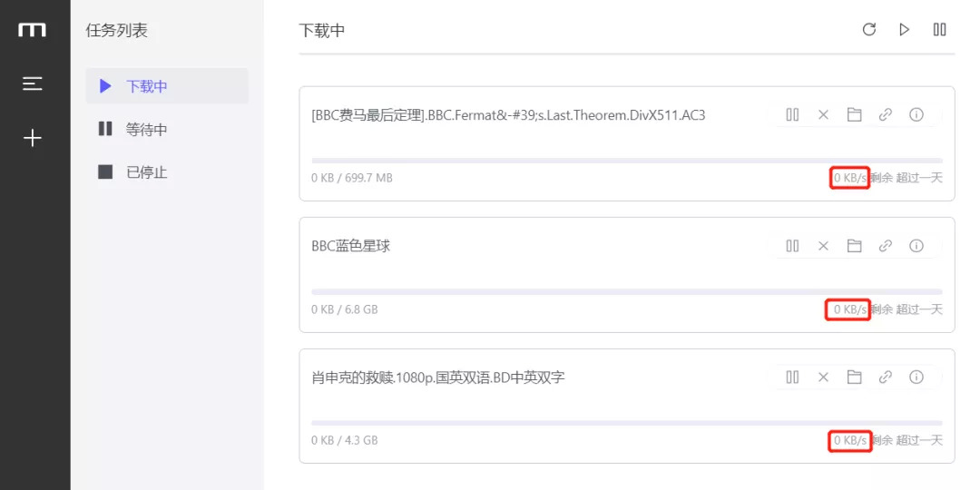Switch to the 已停止 tab
The width and height of the screenshot is (980, 490).
146,171
